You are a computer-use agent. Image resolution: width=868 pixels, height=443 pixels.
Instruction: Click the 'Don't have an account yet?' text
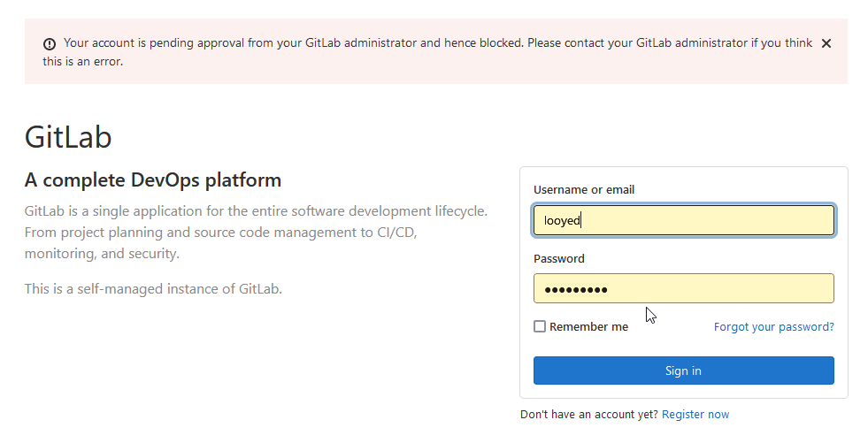(x=588, y=414)
